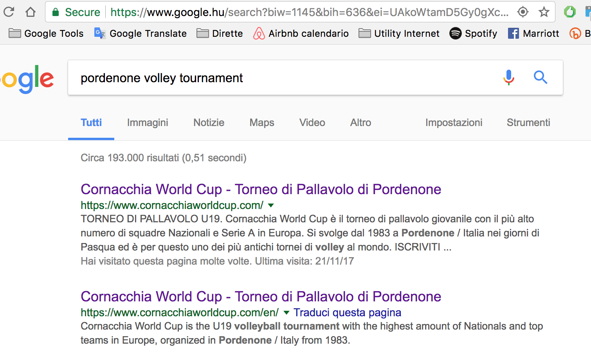The height and width of the screenshot is (364, 591).
Task: Open the Airbnb calendario bookmark
Action: click(301, 34)
